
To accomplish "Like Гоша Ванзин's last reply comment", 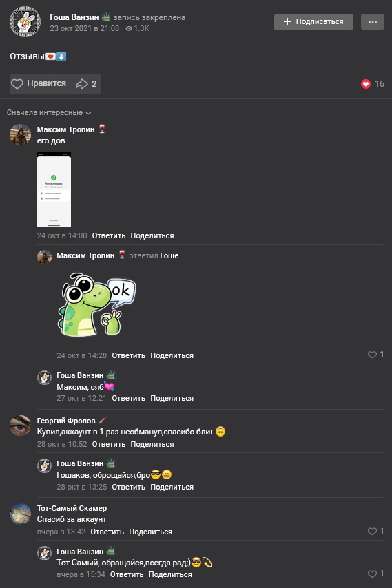I will click(x=372, y=574).
